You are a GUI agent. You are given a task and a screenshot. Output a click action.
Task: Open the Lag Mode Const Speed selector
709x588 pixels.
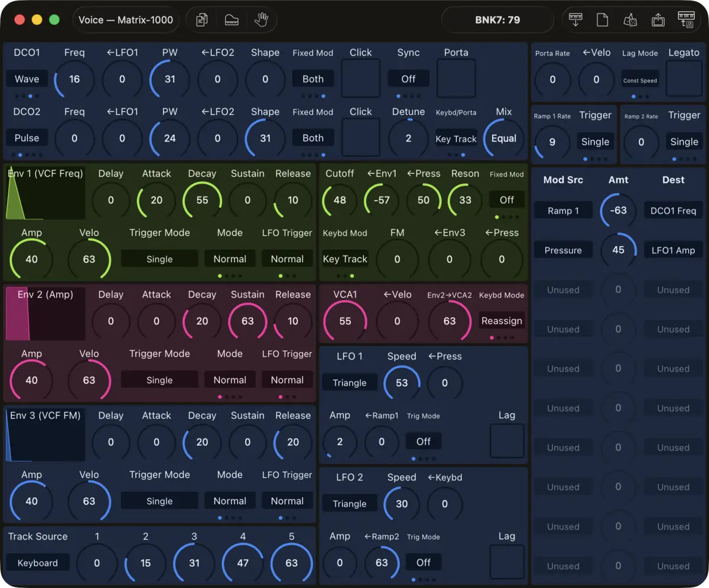point(640,80)
